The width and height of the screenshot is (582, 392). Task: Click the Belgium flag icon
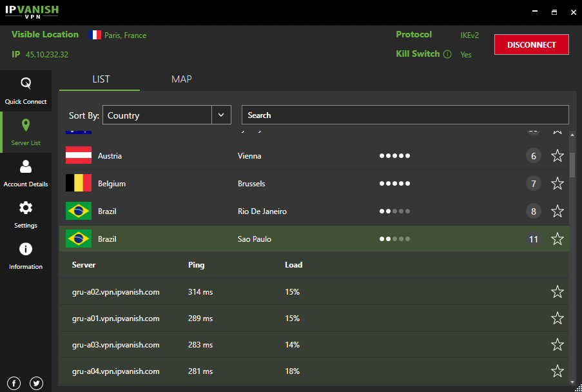click(79, 183)
